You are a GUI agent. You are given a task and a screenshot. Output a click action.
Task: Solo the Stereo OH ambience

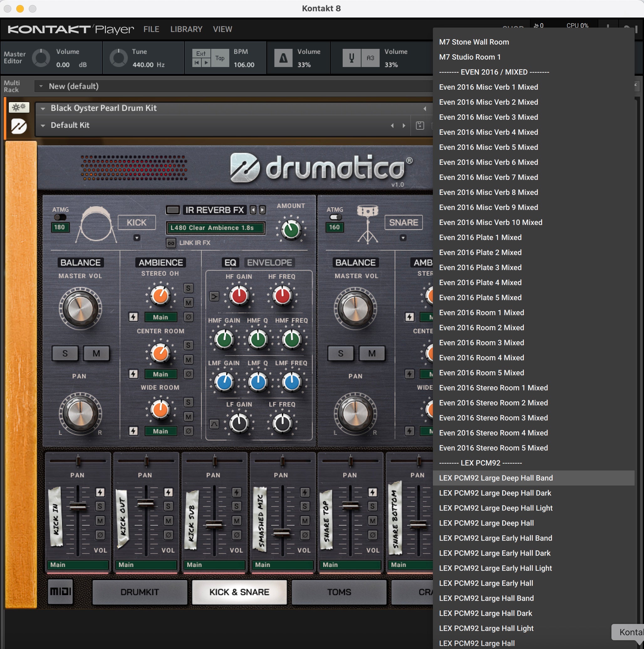point(189,288)
